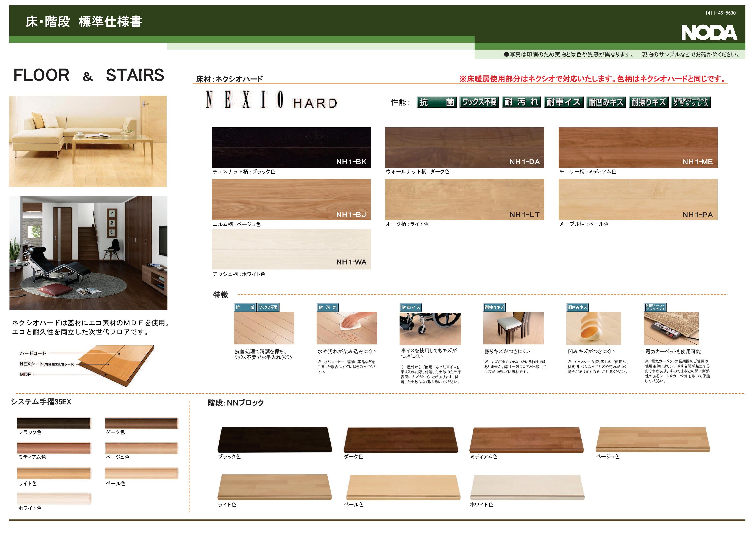756x534 pixels.
Task: Select the ブラック色 handrail swatch under システム手摺35EX
Action: tap(54, 423)
